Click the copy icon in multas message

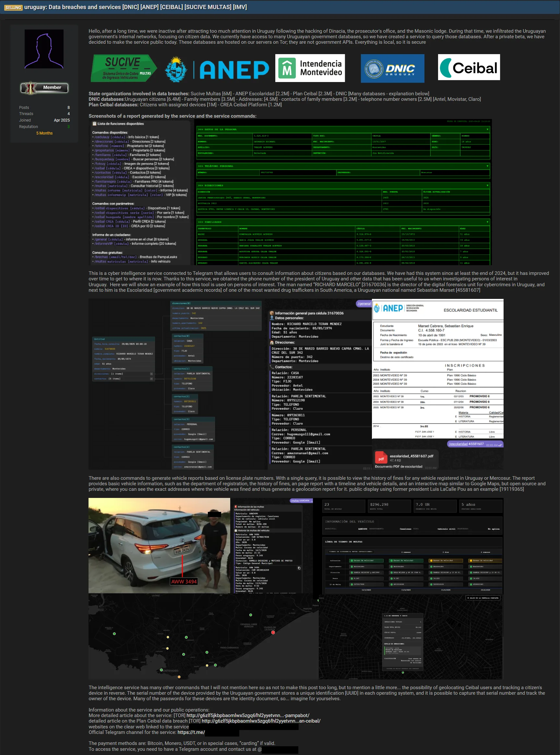(299, 568)
